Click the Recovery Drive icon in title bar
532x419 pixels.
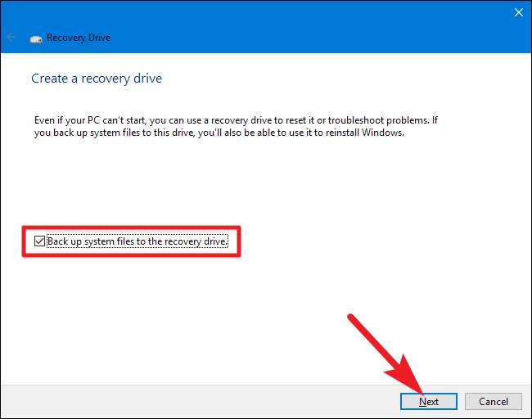click(36, 39)
